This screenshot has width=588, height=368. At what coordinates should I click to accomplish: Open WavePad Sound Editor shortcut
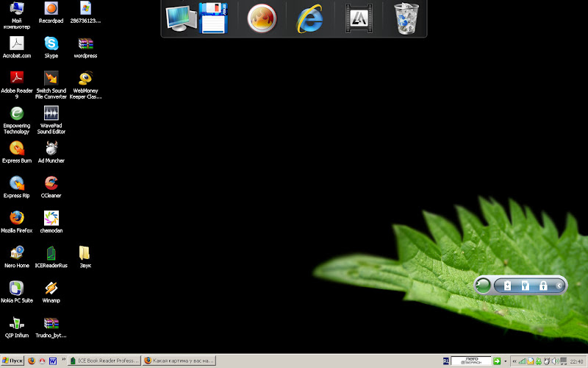click(x=51, y=114)
